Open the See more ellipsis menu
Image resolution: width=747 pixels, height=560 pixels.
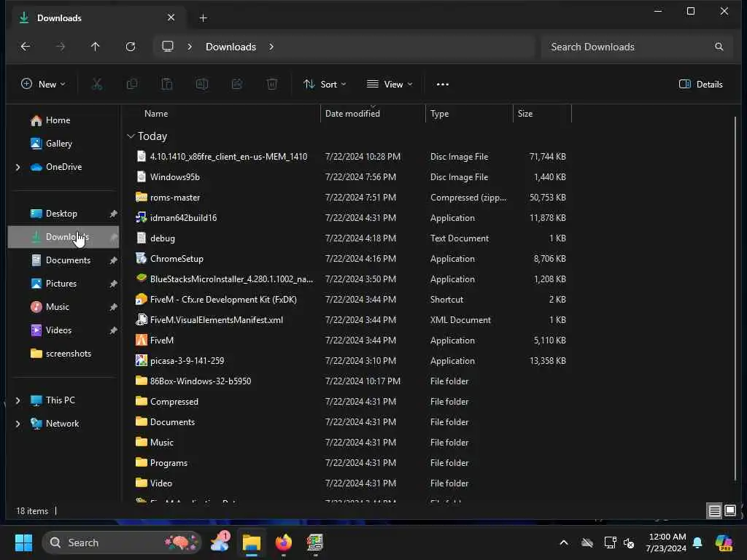(443, 85)
